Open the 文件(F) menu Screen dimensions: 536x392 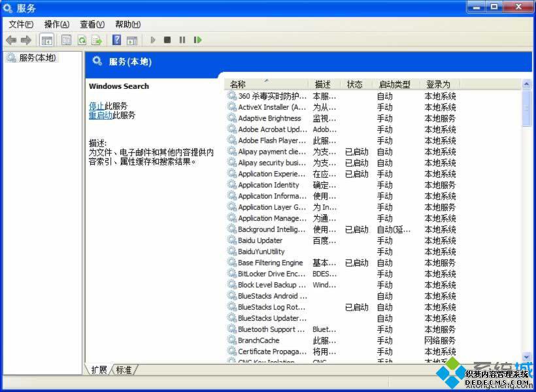21,24
